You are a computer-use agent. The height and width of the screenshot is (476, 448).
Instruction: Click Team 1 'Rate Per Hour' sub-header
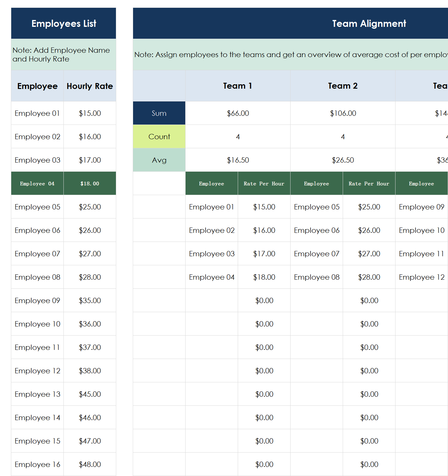(x=264, y=184)
